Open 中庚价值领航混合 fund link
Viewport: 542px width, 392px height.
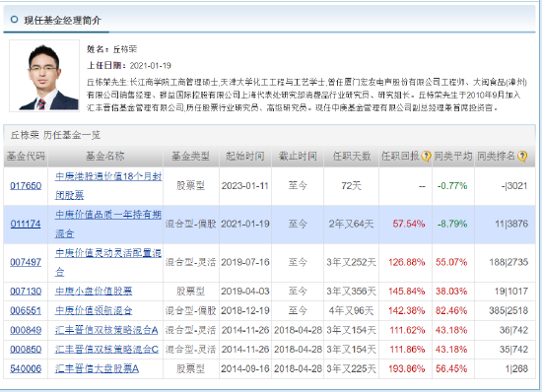coord(94,310)
